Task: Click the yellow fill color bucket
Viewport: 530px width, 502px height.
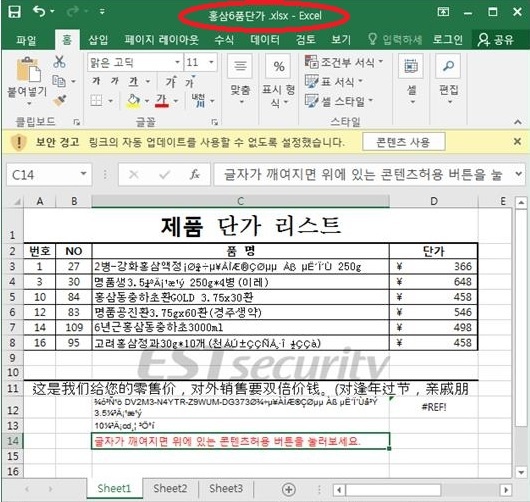Action: (x=133, y=101)
